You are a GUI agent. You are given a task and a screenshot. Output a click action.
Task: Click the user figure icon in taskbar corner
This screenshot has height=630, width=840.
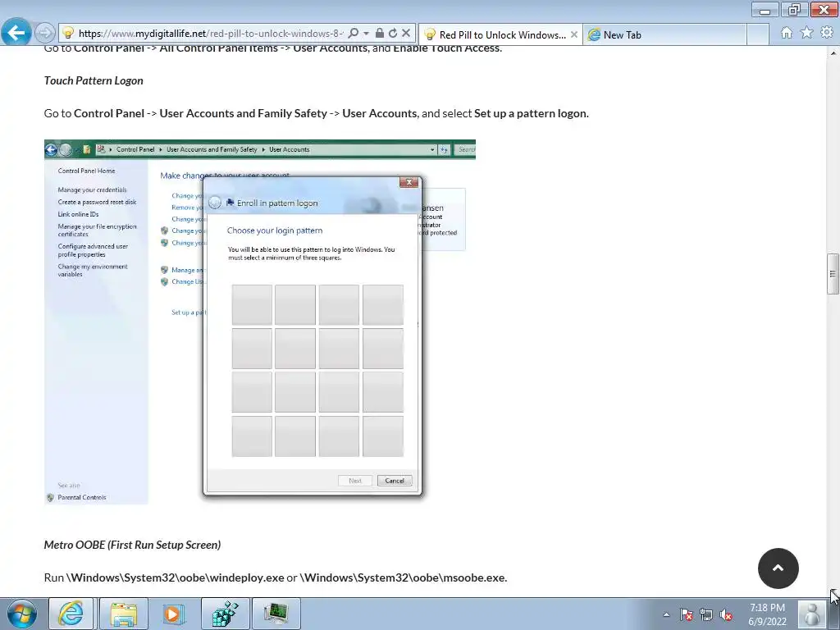pos(812,614)
